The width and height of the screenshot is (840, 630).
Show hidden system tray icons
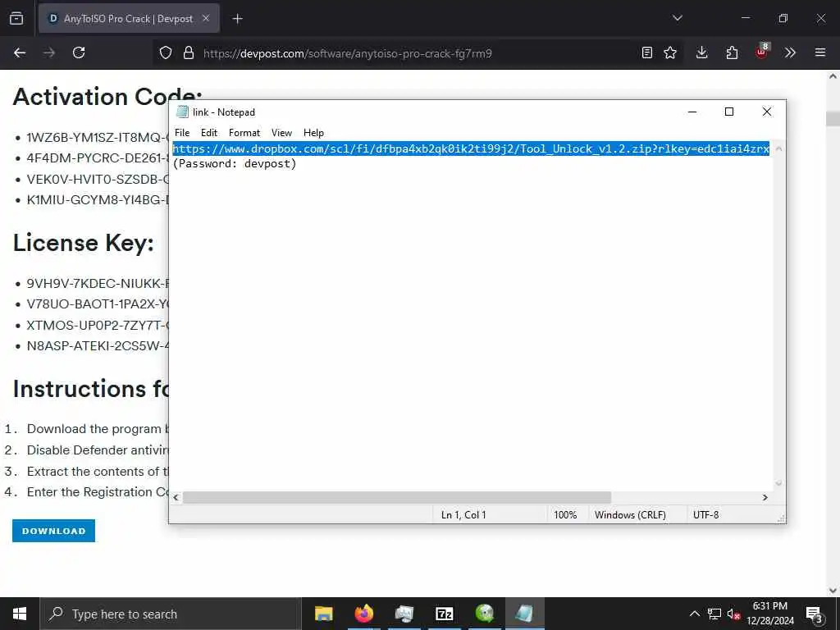coord(694,614)
